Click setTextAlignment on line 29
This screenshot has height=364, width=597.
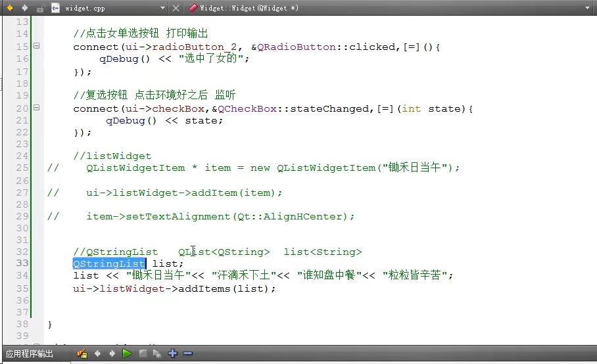(x=178, y=216)
